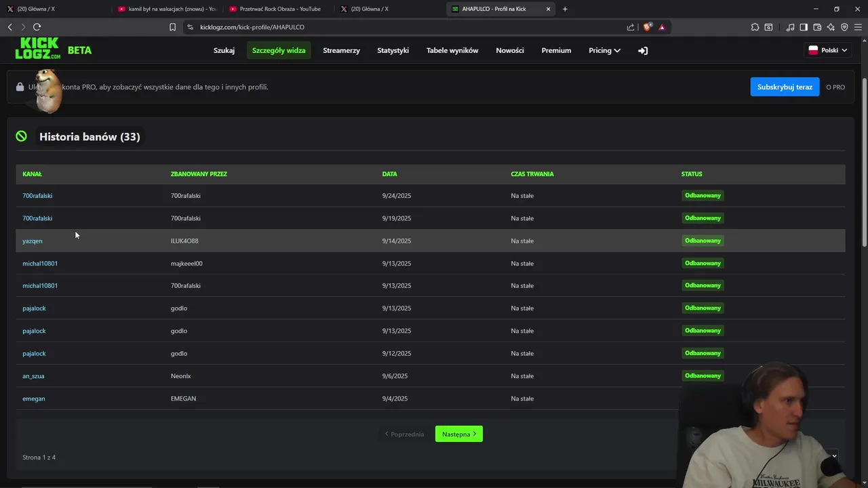Reload the page with the refresh icon

pyautogui.click(x=37, y=27)
